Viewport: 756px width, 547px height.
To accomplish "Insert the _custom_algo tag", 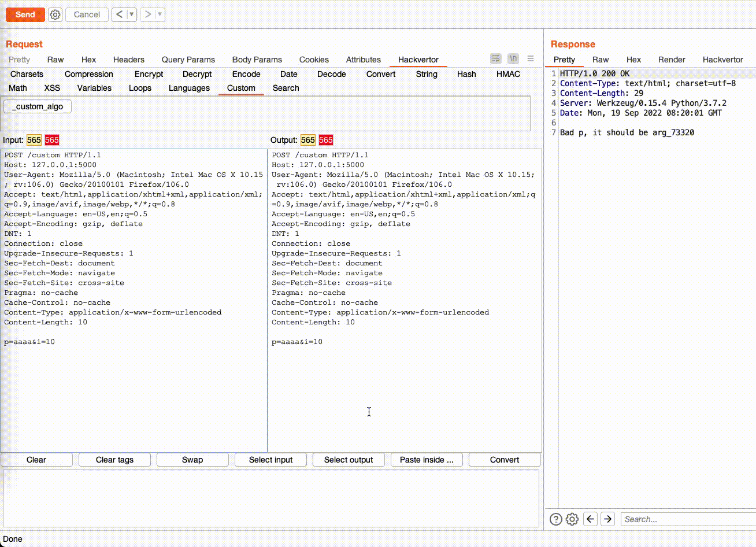I will pos(38,106).
